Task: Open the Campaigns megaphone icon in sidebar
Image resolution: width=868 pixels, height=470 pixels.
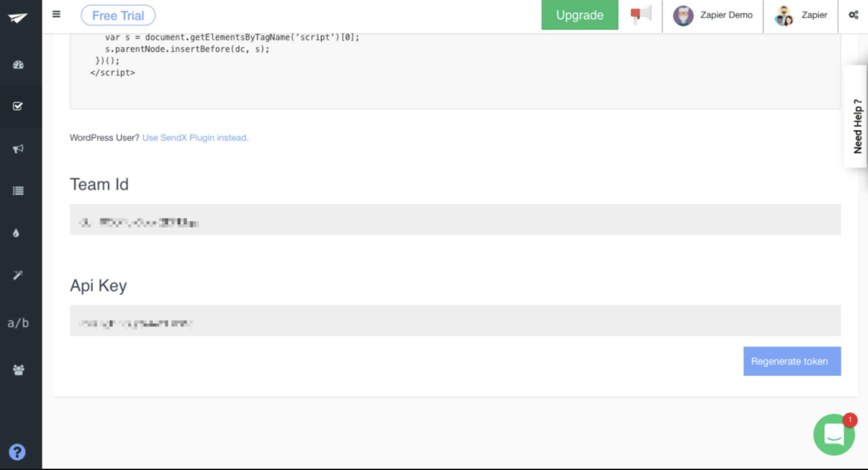Action: (17, 148)
